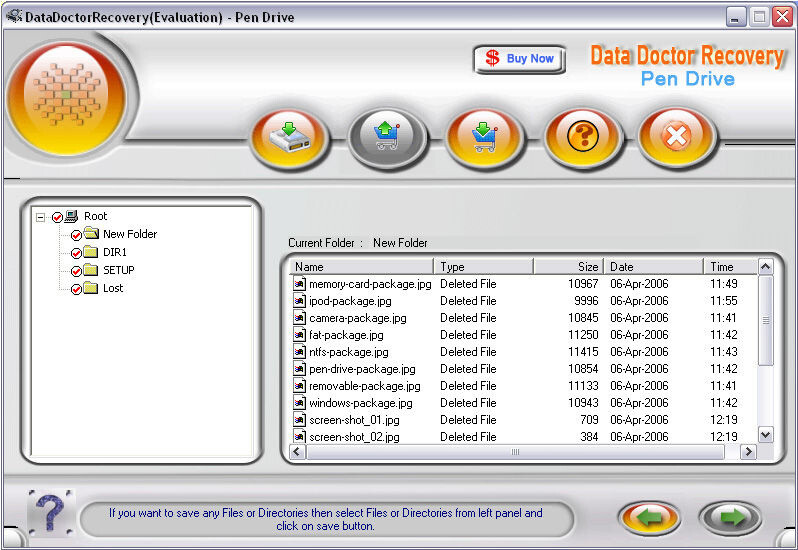The image size is (798, 550).
Task: Click the disk search/recover toolbar button
Action: click(x=290, y=137)
